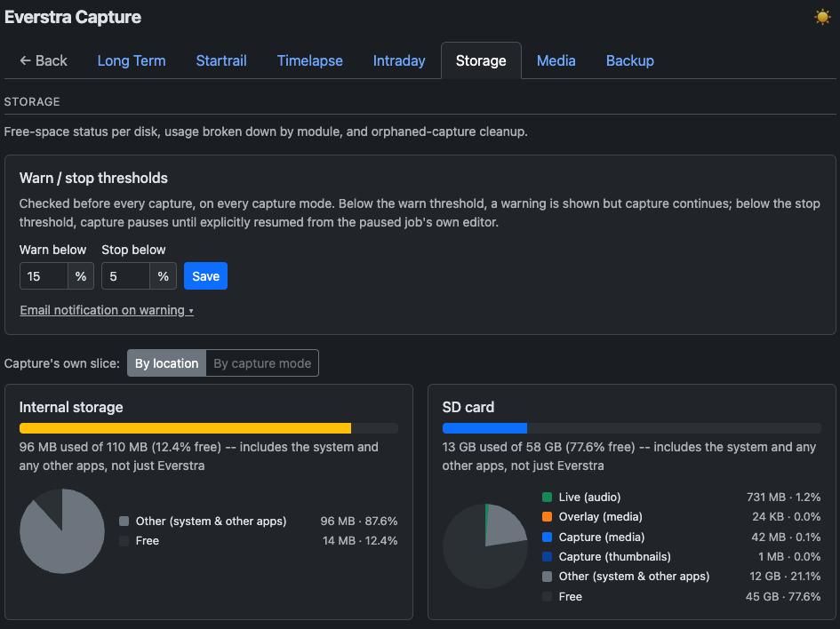
Task: Switch to By capture mode view
Action: [262, 363]
